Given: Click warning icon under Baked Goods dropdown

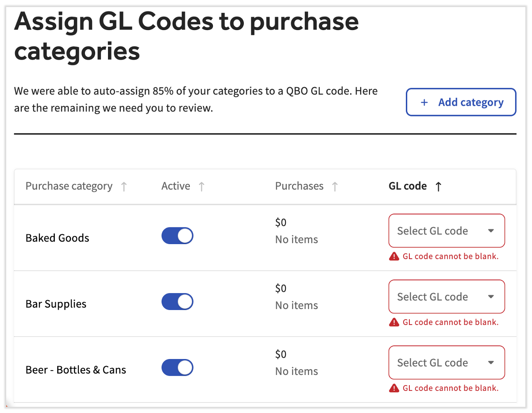Looking at the screenshot, I should coord(394,256).
